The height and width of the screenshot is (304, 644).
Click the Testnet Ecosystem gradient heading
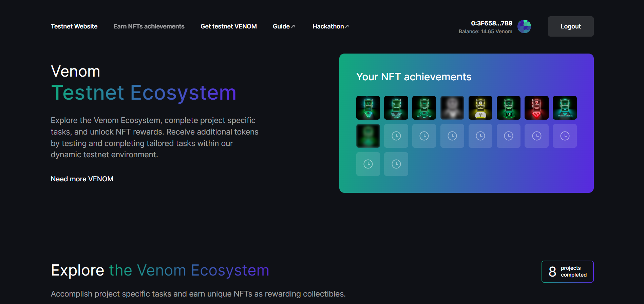click(x=144, y=93)
